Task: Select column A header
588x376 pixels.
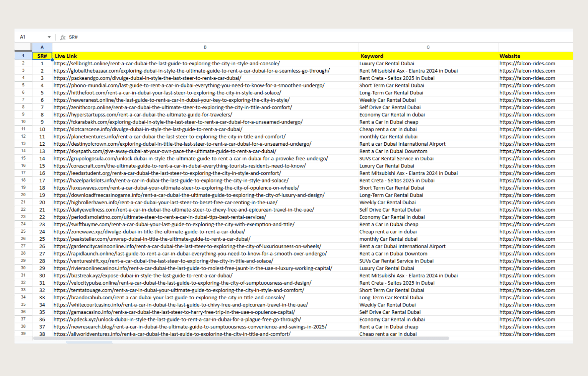Action: [x=42, y=47]
